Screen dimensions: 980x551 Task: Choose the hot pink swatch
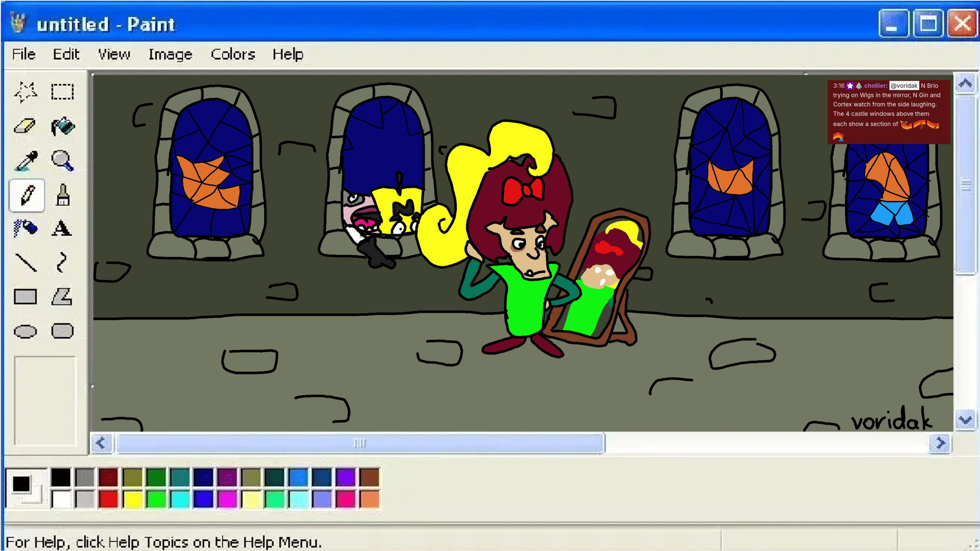pyautogui.click(x=346, y=499)
